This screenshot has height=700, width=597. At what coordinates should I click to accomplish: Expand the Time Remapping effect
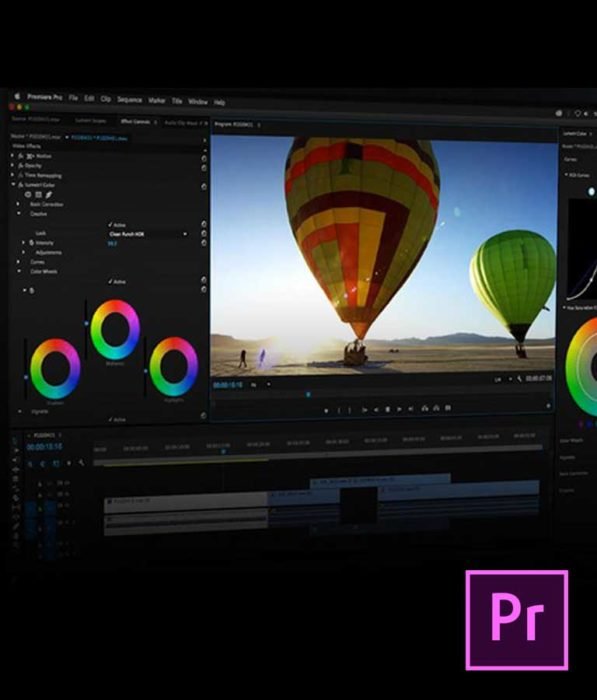[x=13, y=175]
